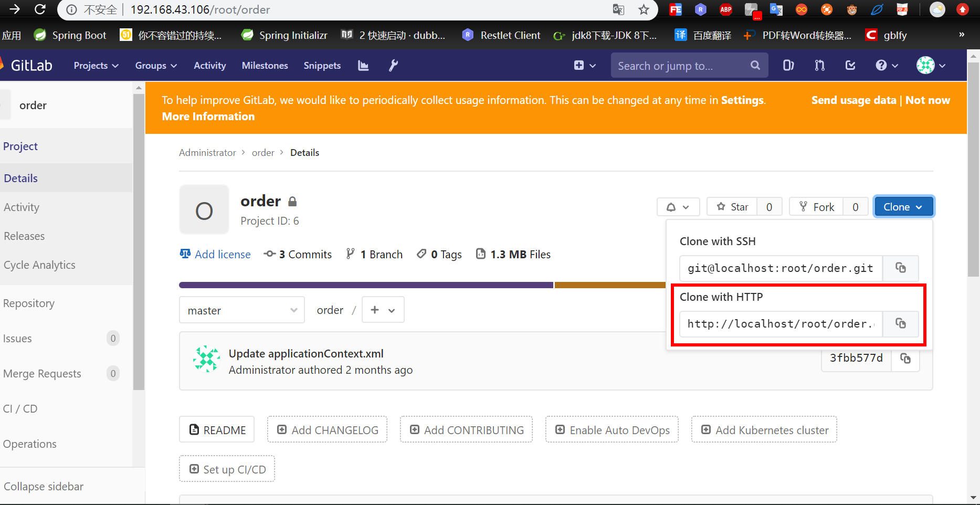Reload the page with the browser refresh icon
This screenshot has height=505, width=980.
40,9
